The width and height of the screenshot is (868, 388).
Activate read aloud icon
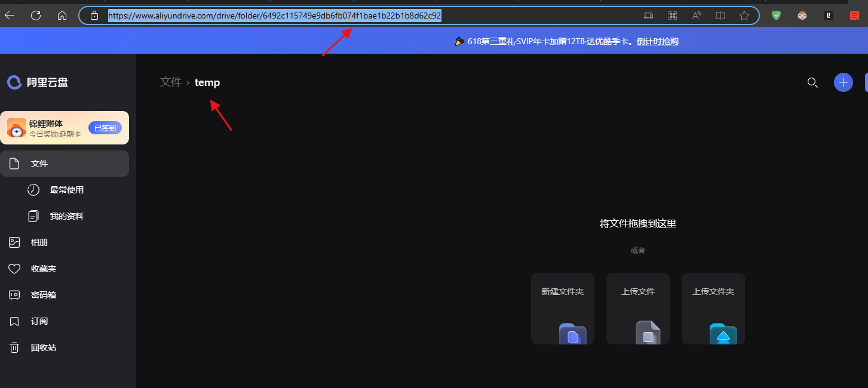pos(697,16)
